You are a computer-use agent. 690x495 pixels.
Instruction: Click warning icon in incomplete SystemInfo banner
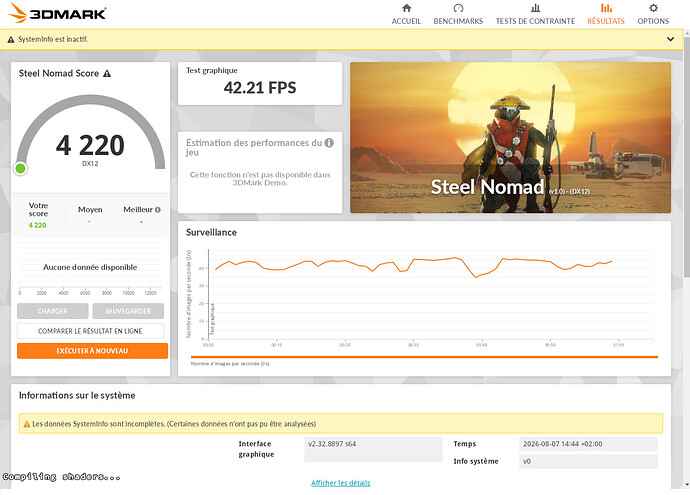click(x=26, y=424)
